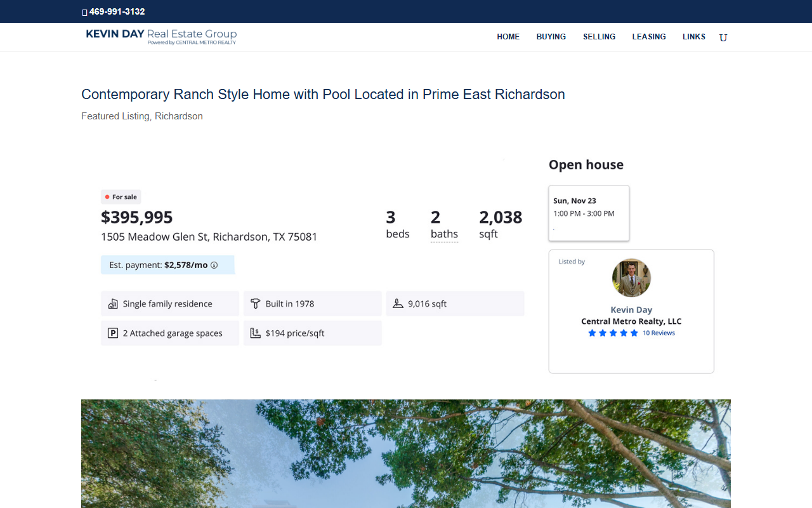
Task: Select the Sun, Nov 23 open house card
Action: 589,213
